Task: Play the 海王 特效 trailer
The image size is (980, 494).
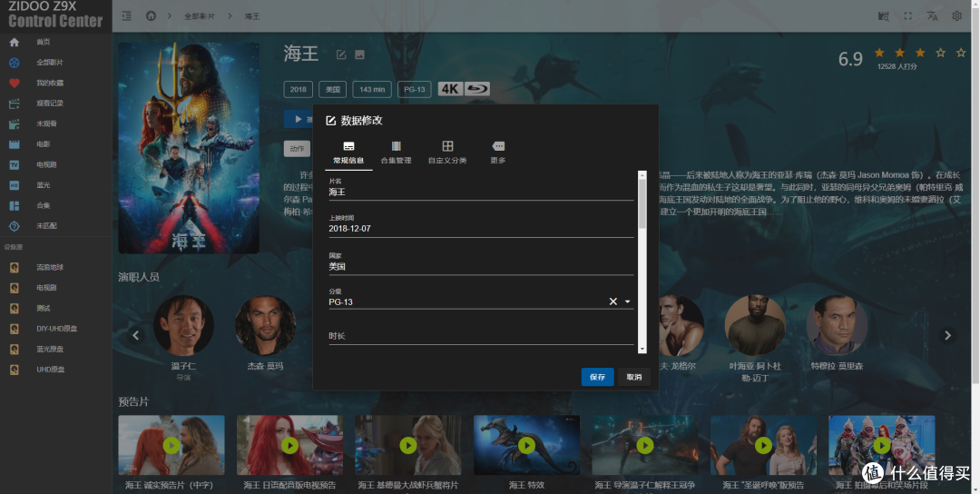Action: coord(526,445)
